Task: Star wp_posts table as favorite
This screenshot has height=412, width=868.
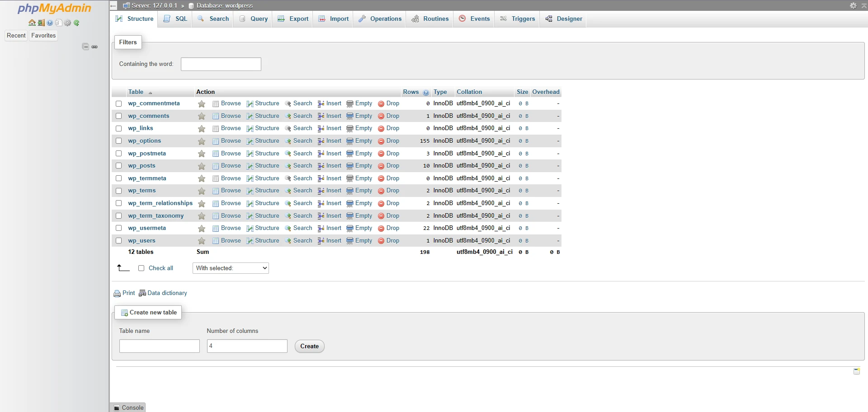Action: click(x=202, y=166)
